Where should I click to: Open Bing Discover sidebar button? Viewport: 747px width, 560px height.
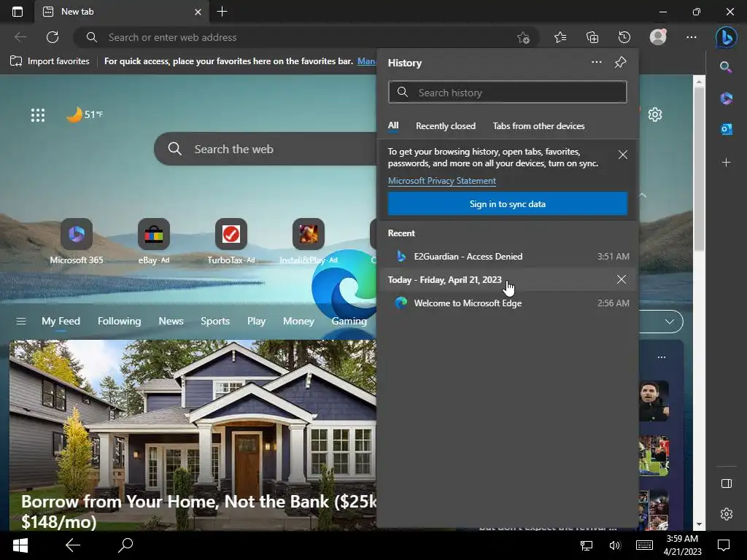[x=726, y=37]
